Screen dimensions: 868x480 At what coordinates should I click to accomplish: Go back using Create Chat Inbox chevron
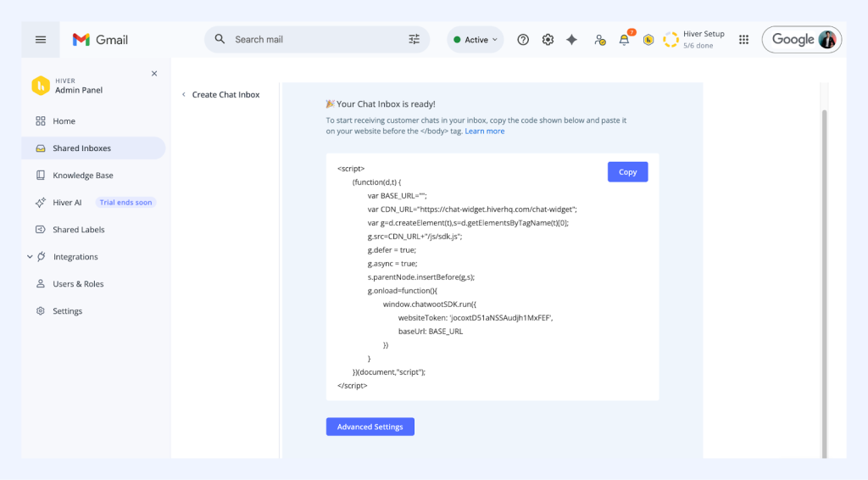(184, 95)
